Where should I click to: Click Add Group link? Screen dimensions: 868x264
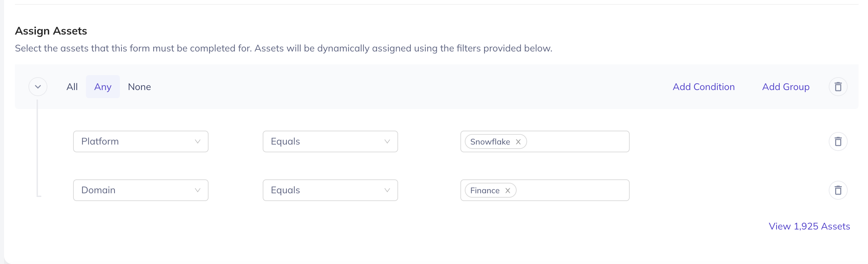tap(786, 87)
